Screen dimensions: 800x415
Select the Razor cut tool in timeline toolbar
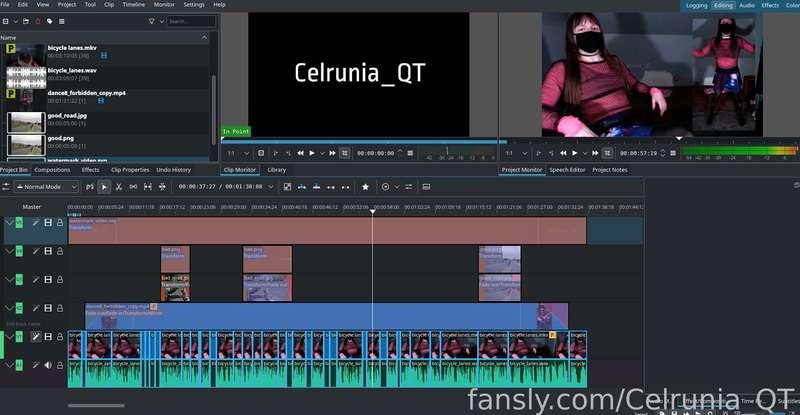pos(119,187)
